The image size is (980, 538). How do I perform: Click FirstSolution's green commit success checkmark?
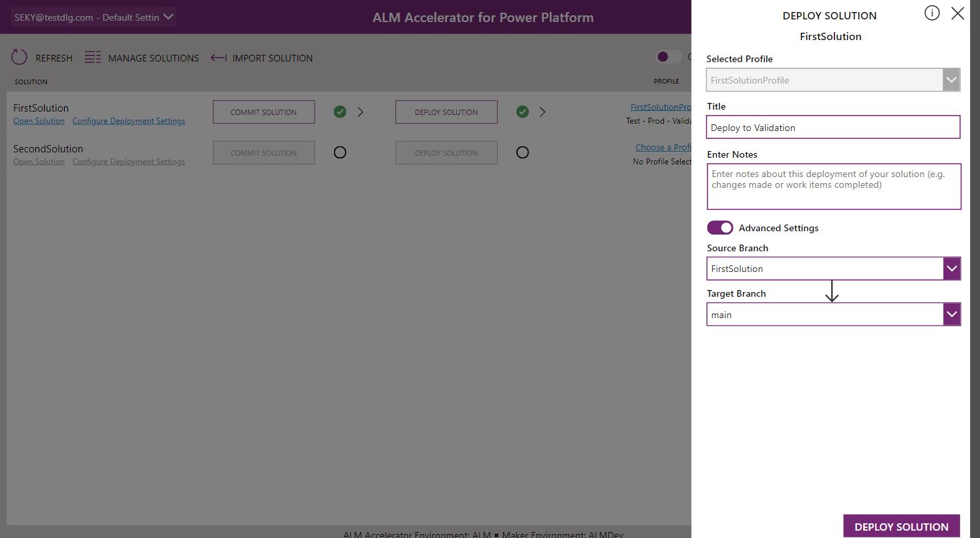coord(340,112)
